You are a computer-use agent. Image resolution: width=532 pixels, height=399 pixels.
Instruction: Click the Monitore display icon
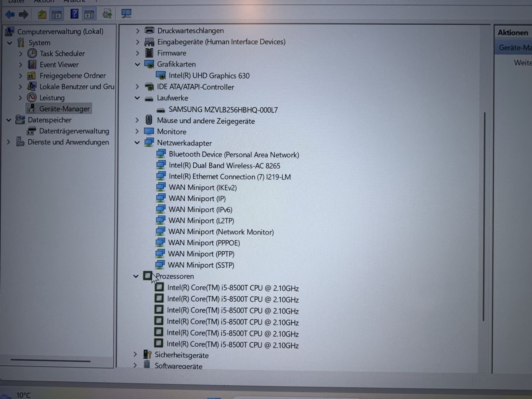tap(149, 132)
